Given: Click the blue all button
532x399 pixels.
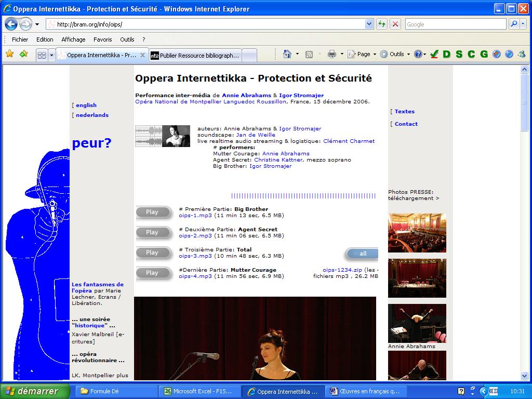Looking at the screenshot, I should tap(362, 254).
